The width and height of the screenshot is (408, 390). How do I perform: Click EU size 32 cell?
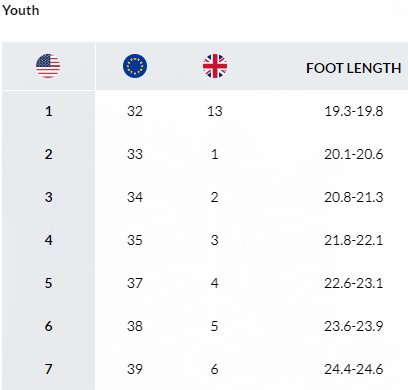[135, 111]
